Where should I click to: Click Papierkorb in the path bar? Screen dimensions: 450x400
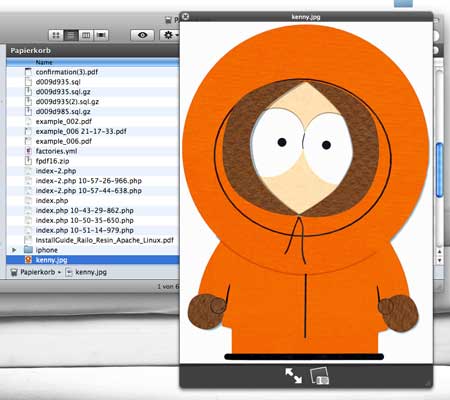coord(33,272)
